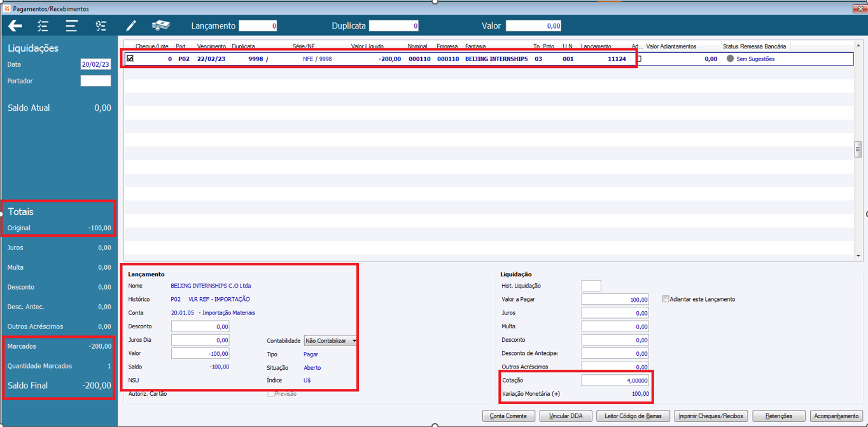
Task: Click the Liquidação Multa field
Action: point(615,326)
